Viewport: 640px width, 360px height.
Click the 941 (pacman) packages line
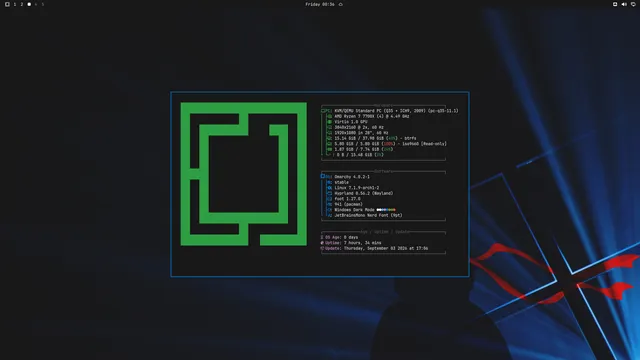coord(348,204)
